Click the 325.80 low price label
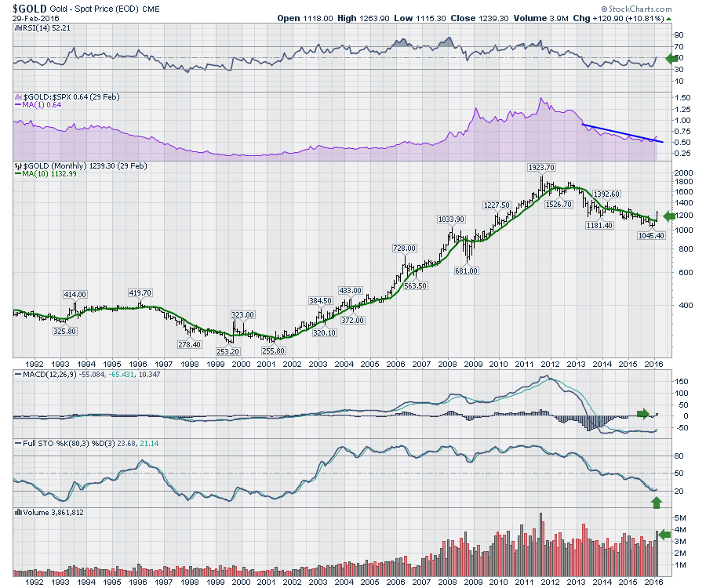Screen dimensions: 706x588 click(x=64, y=332)
